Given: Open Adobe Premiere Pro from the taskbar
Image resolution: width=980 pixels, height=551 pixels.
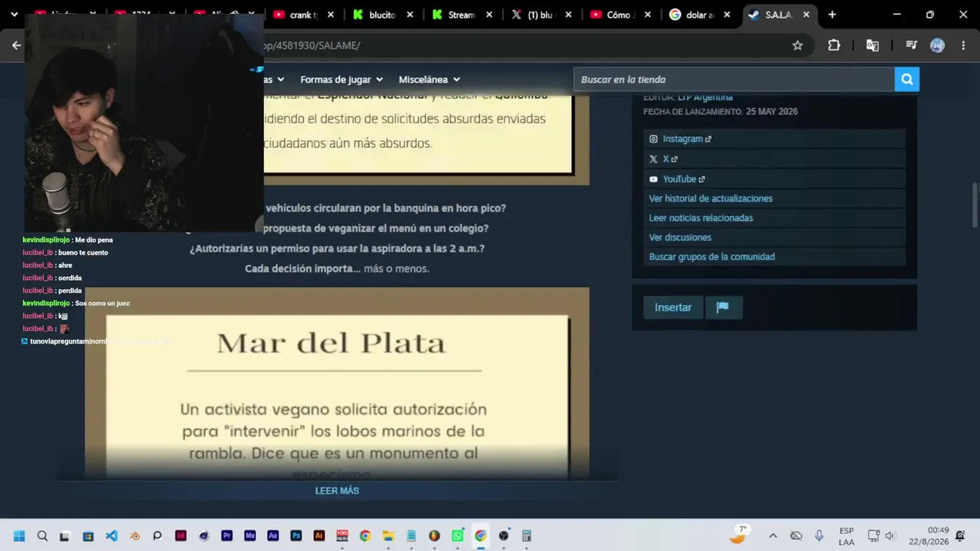Looking at the screenshot, I should click(x=227, y=536).
